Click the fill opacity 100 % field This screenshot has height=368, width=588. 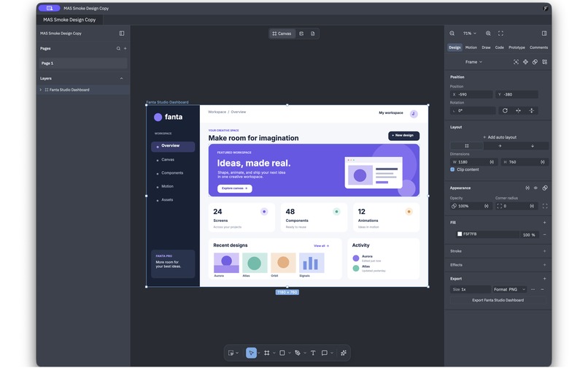click(529, 234)
